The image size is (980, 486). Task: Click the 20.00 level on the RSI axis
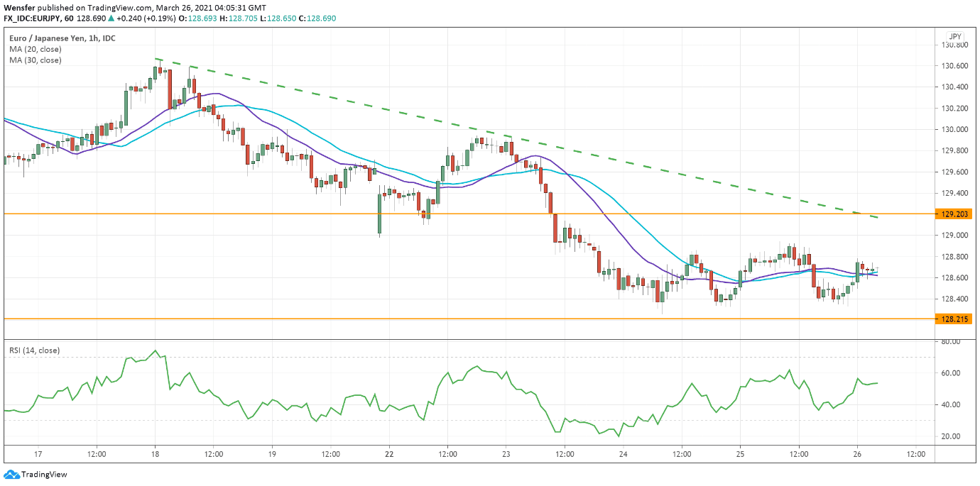pos(949,436)
